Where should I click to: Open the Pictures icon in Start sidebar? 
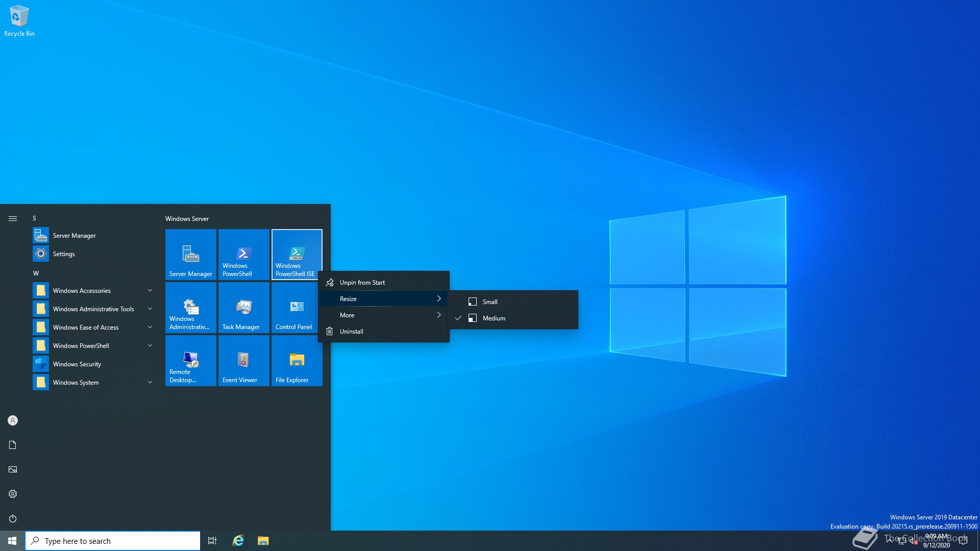pyautogui.click(x=13, y=469)
